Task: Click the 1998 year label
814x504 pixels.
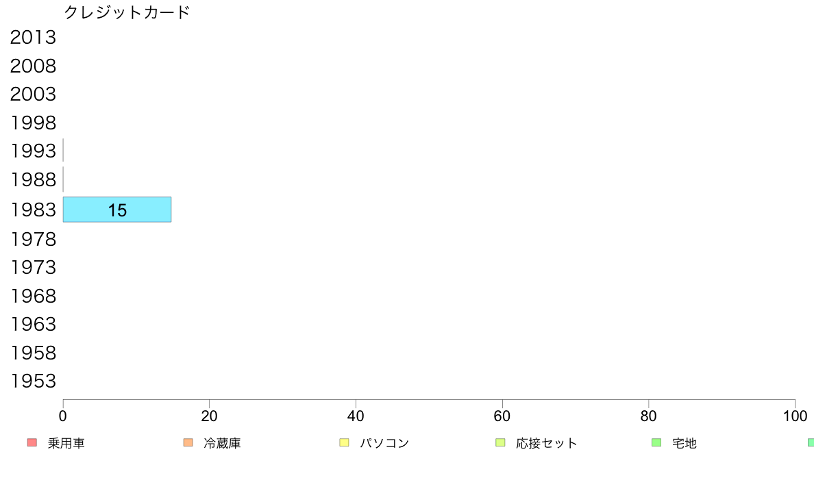Action: click(33, 123)
